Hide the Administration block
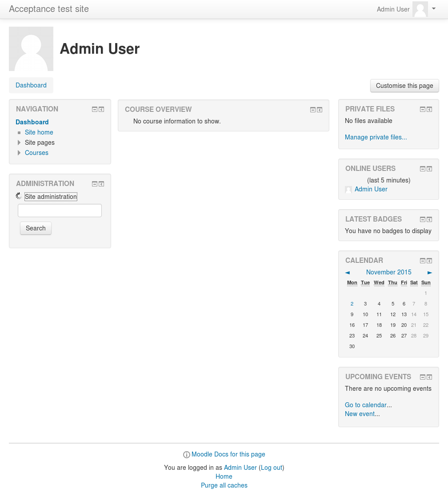This screenshot has width=448, height=496. pos(94,184)
